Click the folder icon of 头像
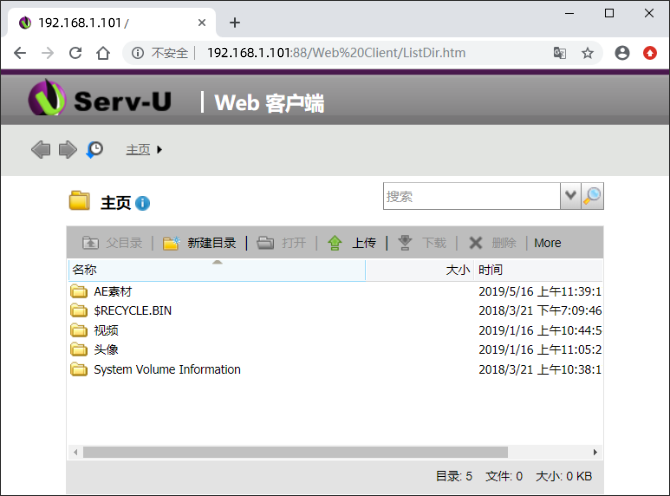 pyautogui.click(x=79, y=349)
